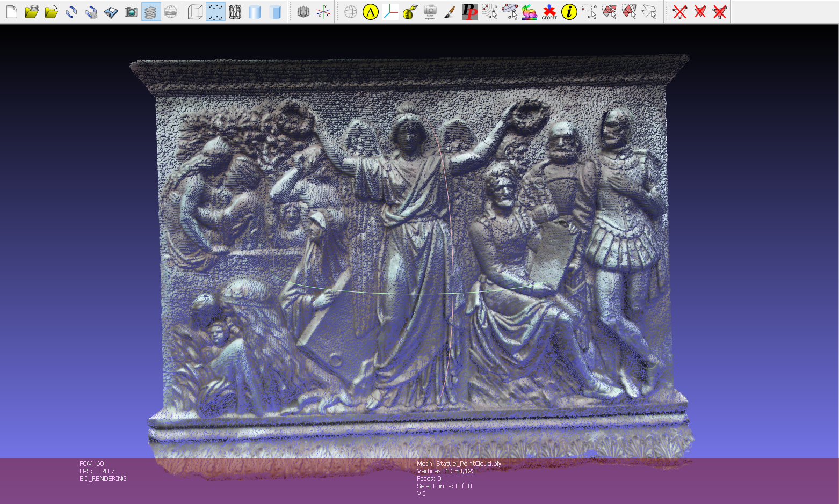839x504 pixels.
Task: Reload all layers with the stacked-arrows icon
Action: (91, 12)
